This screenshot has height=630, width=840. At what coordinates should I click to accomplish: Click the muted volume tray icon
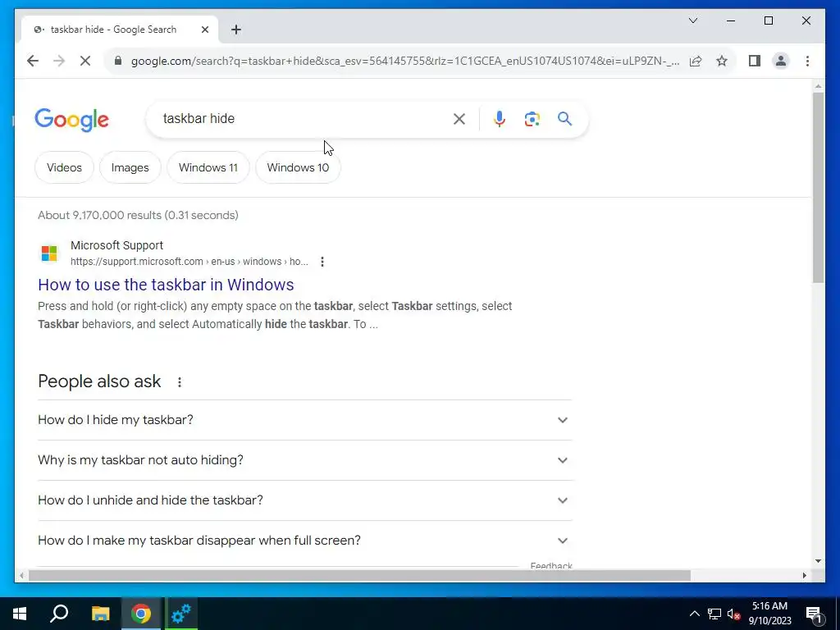pos(734,614)
